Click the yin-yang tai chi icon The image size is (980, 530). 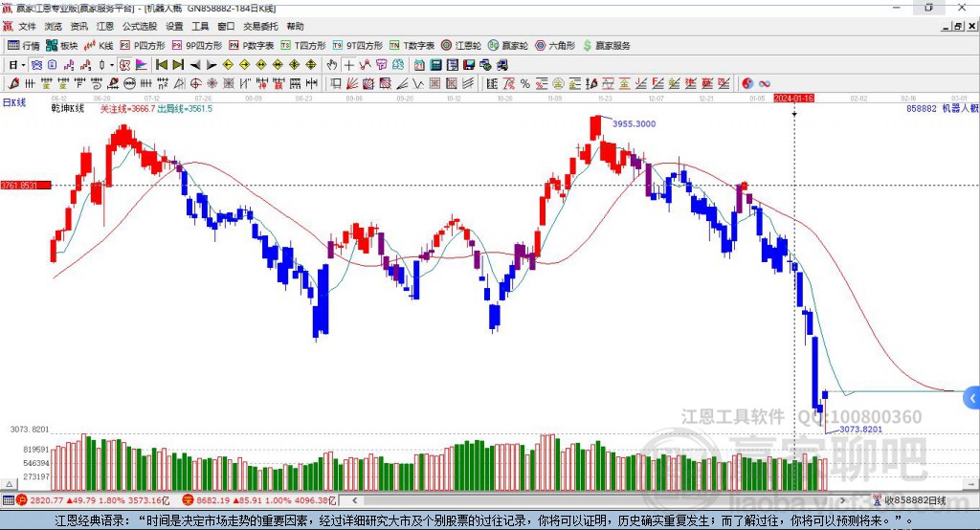747,83
